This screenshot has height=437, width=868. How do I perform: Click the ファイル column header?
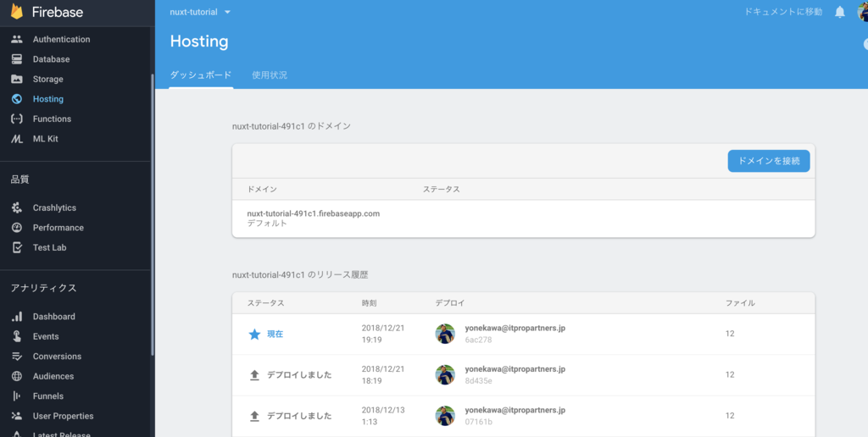tap(740, 303)
